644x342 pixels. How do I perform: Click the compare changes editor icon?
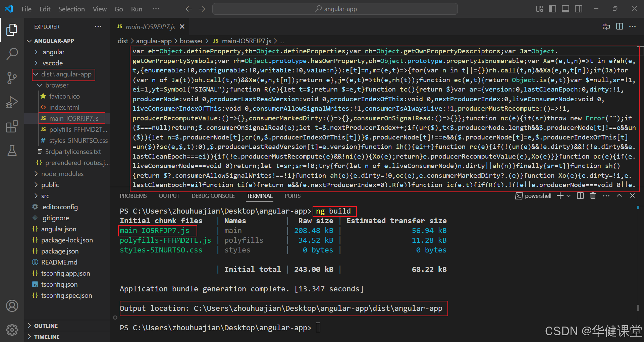click(606, 26)
